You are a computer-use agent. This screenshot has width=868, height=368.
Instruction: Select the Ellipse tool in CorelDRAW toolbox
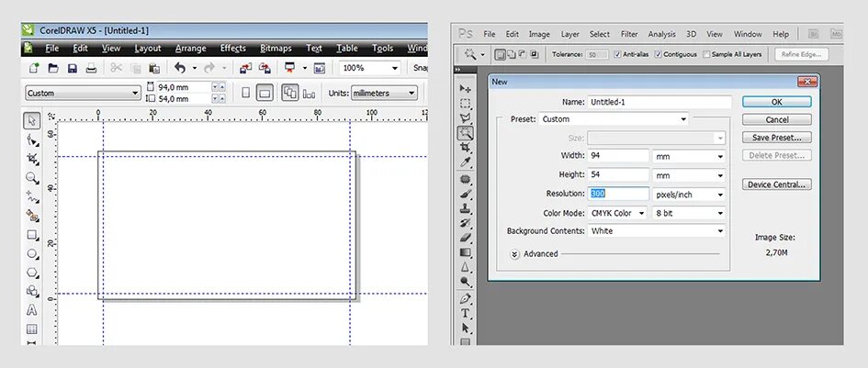32,253
